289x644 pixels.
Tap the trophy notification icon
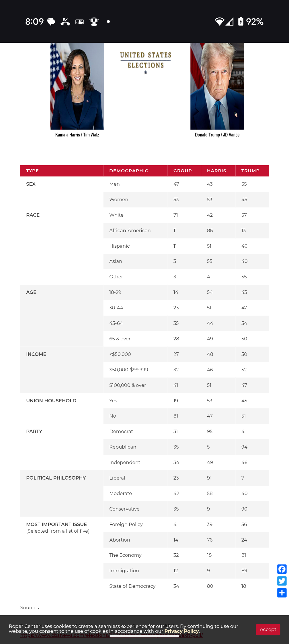click(94, 22)
